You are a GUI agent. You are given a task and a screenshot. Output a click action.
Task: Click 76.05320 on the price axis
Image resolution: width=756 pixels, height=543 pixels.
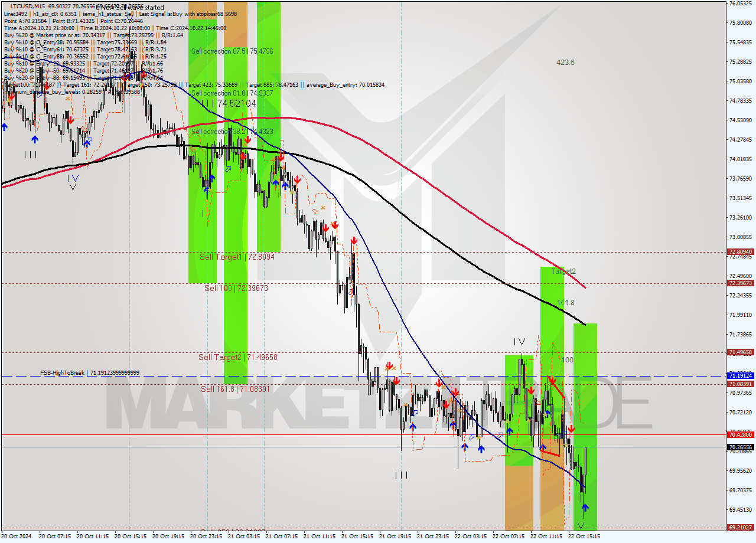(x=740, y=4)
